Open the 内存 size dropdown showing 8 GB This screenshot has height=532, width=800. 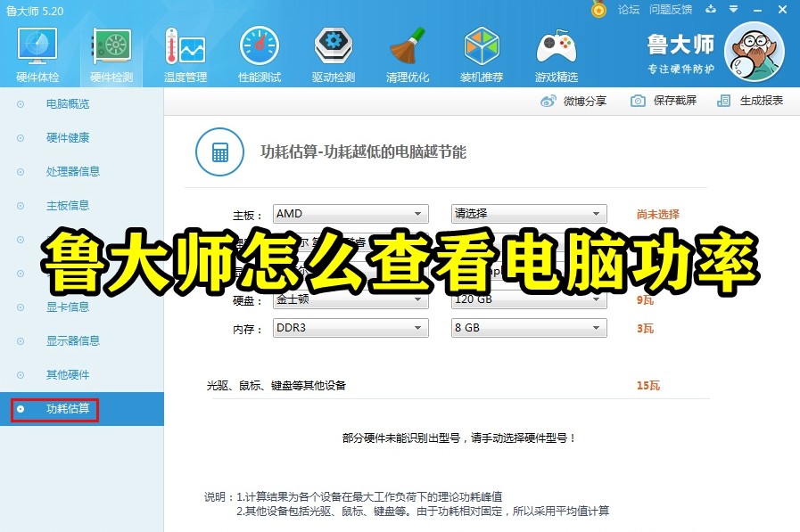click(x=529, y=328)
